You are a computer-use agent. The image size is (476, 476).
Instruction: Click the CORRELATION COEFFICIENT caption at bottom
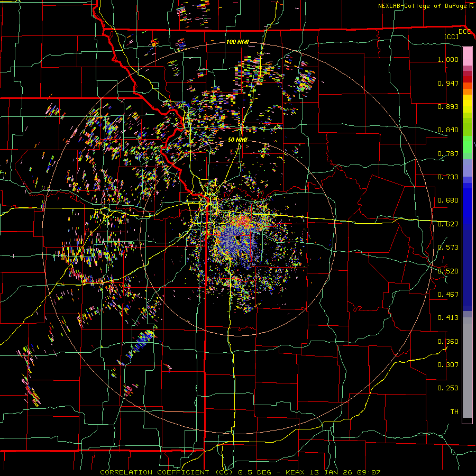click(x=240, y=472)
